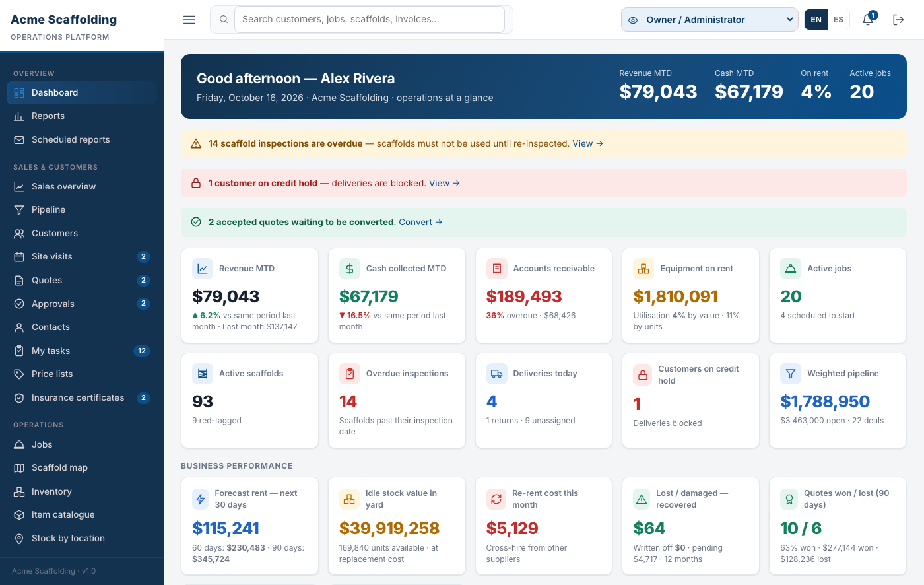Click the Sales overview chart icon

tap(19, 187)
